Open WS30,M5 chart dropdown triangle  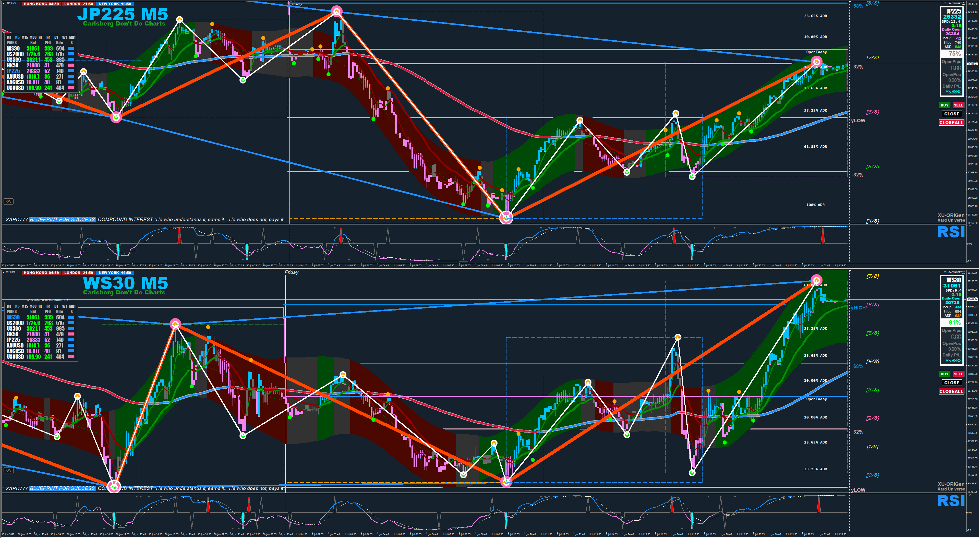coord(4,272)
